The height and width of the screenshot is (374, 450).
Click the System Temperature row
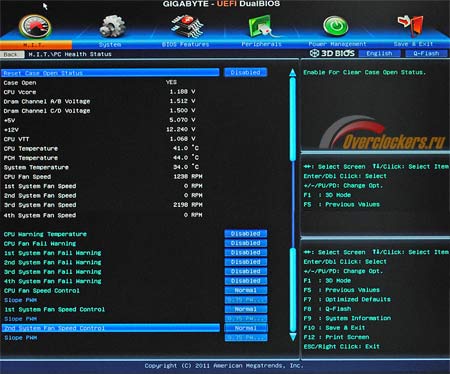point(101,167)
